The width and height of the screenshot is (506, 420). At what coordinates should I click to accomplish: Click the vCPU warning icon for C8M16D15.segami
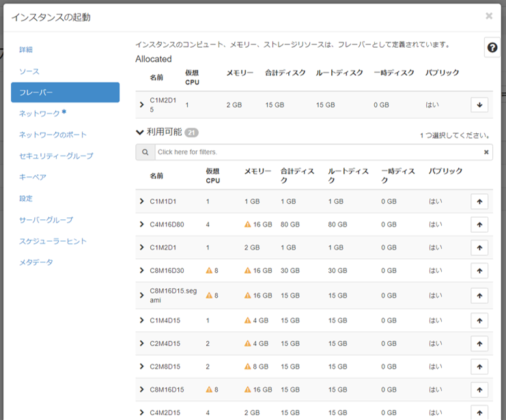[x=209, y=296]
